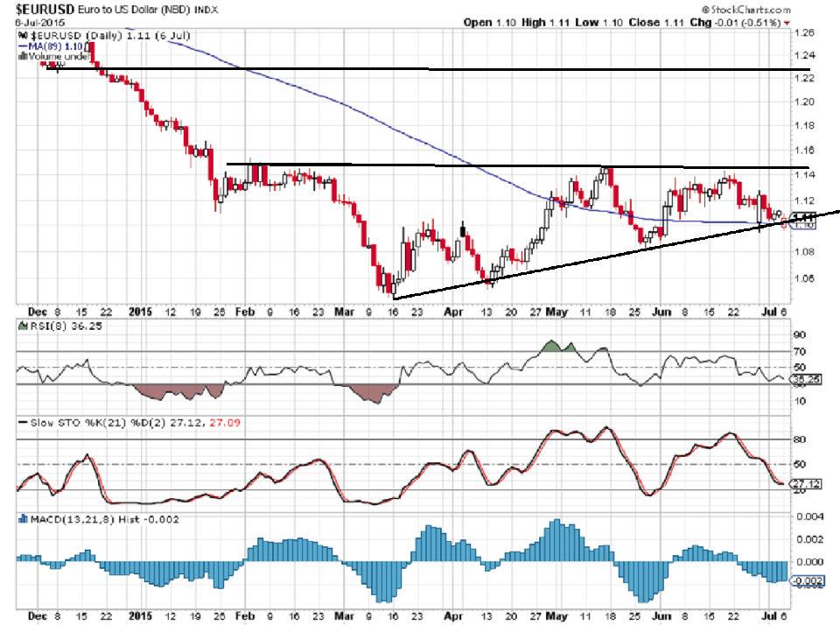Select the Slow STO %K(21) indicator label
This screenshot has width=840, height=625.
coord(72,423)
